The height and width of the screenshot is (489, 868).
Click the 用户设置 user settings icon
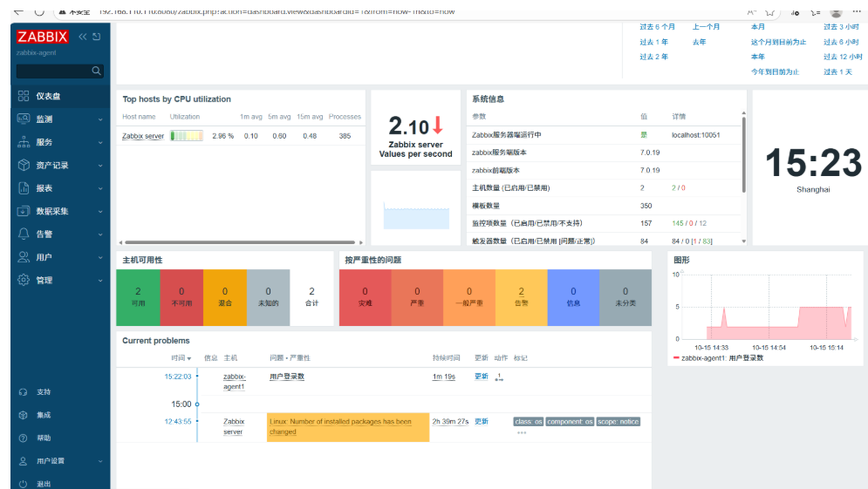(23, 461)
